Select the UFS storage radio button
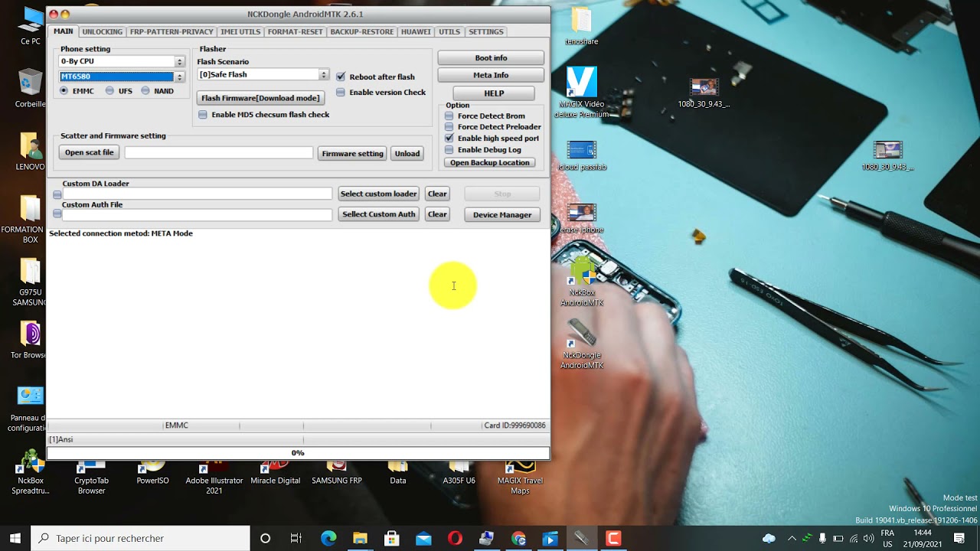Image resolution: width=980 pixels, height=551 pixels. [110, 91]
